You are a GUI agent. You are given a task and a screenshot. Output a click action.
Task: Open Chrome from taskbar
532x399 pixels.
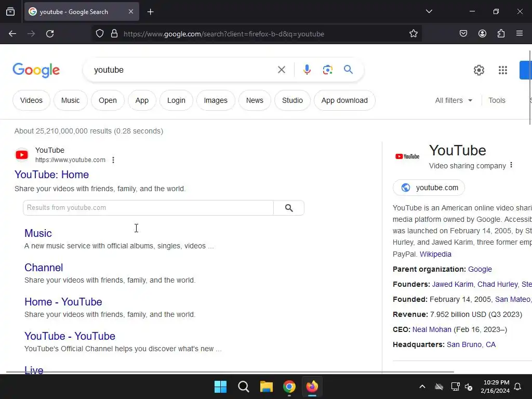tap(289, 387)
